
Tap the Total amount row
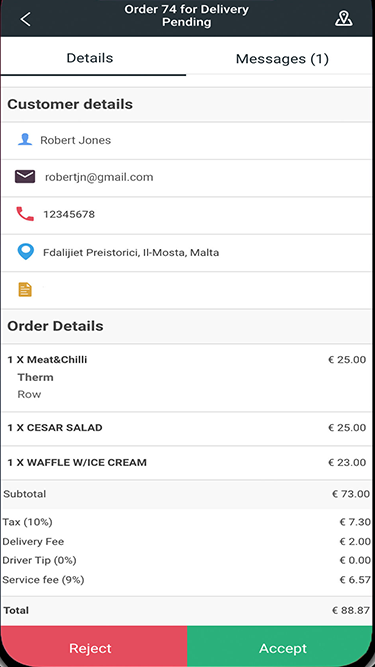pos(187,610)
